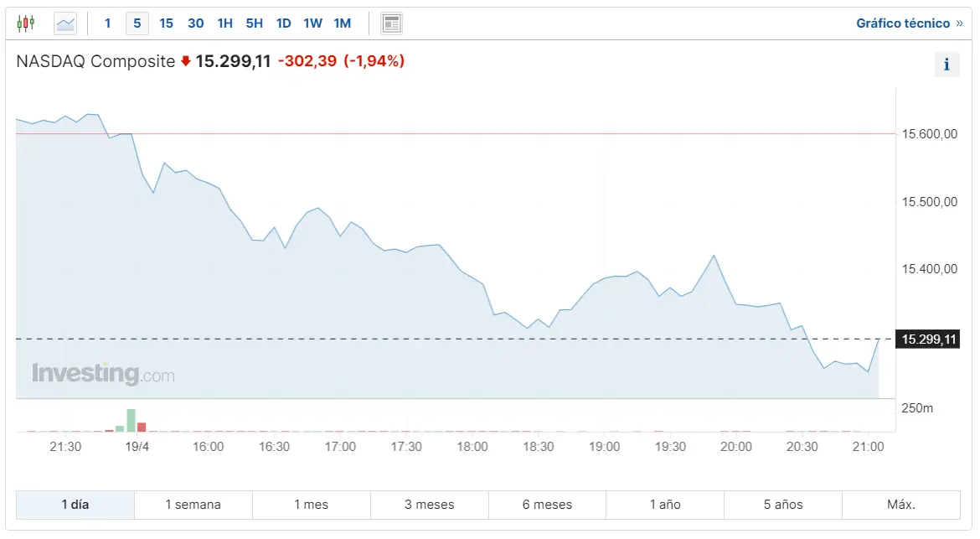Screen dimensions: 980x539
Task: Switch to the 1H timeframe
Action: tap(224, 23)
